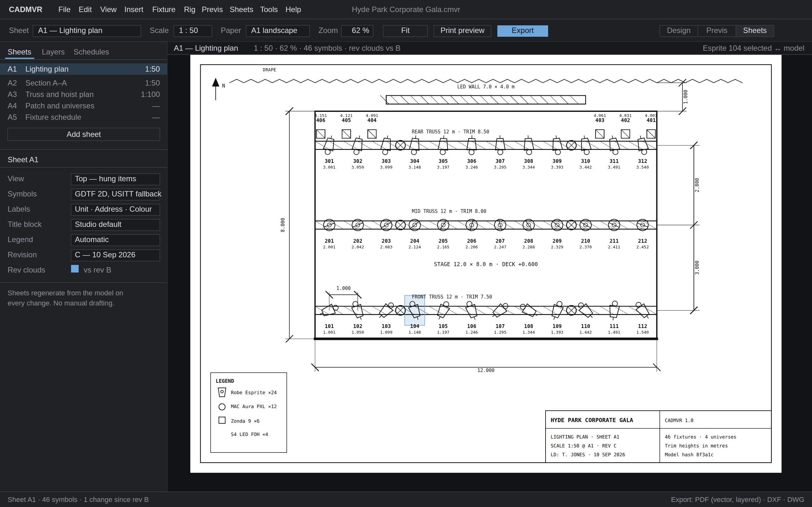Screen dimensions: 812x507
Task: Click the Export button
Action: click(522, 30)
